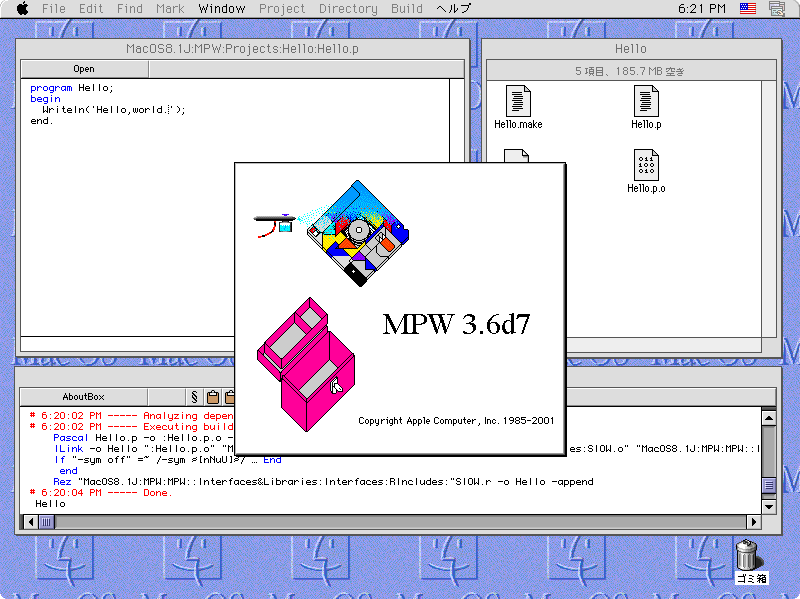Open the Directory menu
Screen dimensions: 800x599
348,9
